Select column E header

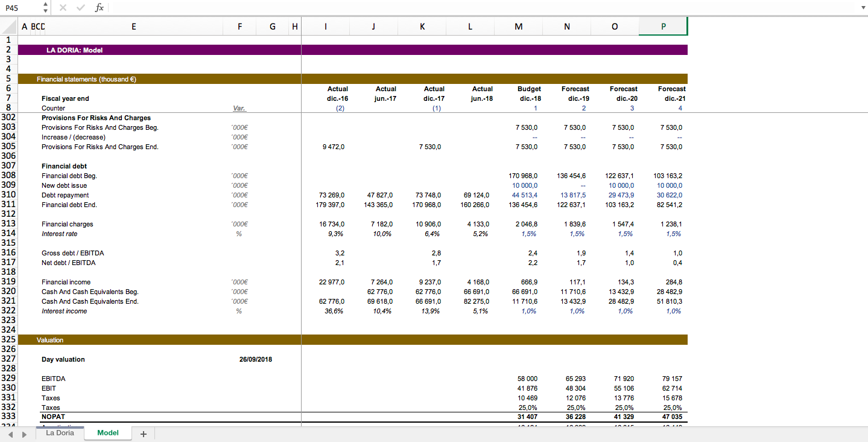click(x=133, y=26)
